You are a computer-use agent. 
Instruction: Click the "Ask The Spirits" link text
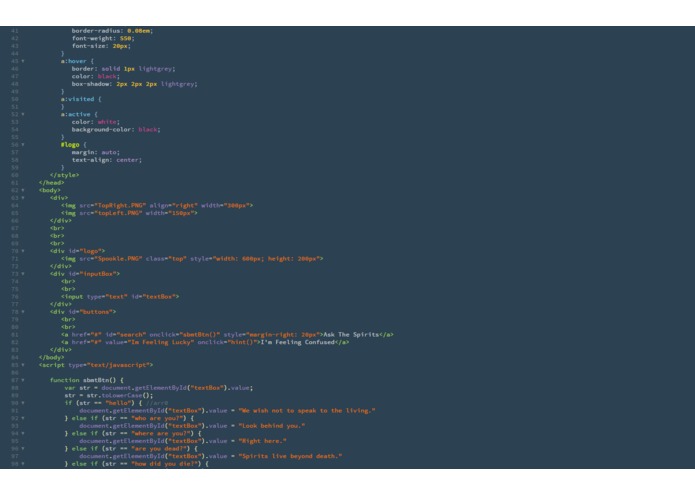351,335
